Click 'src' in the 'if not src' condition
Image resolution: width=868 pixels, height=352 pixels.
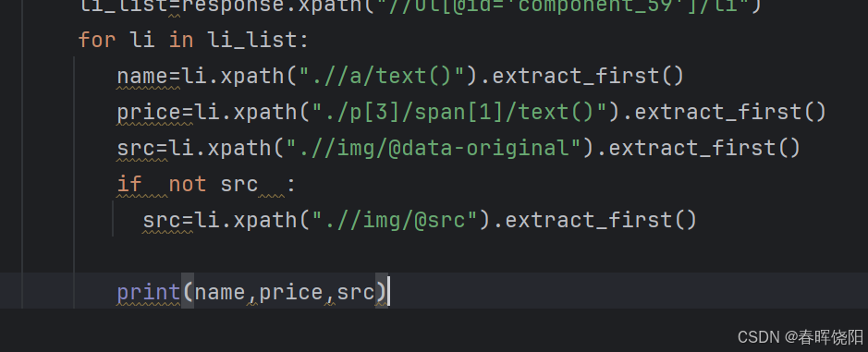pos(239,184)
